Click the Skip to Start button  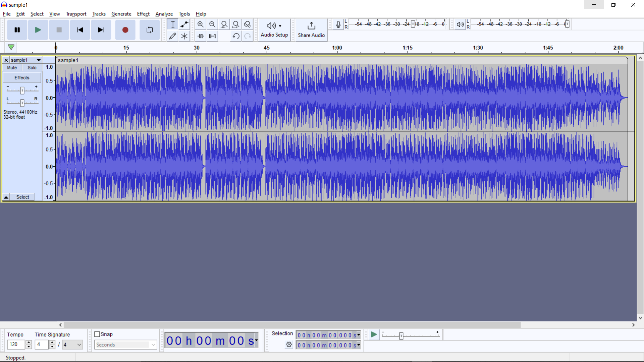point(80,30)
